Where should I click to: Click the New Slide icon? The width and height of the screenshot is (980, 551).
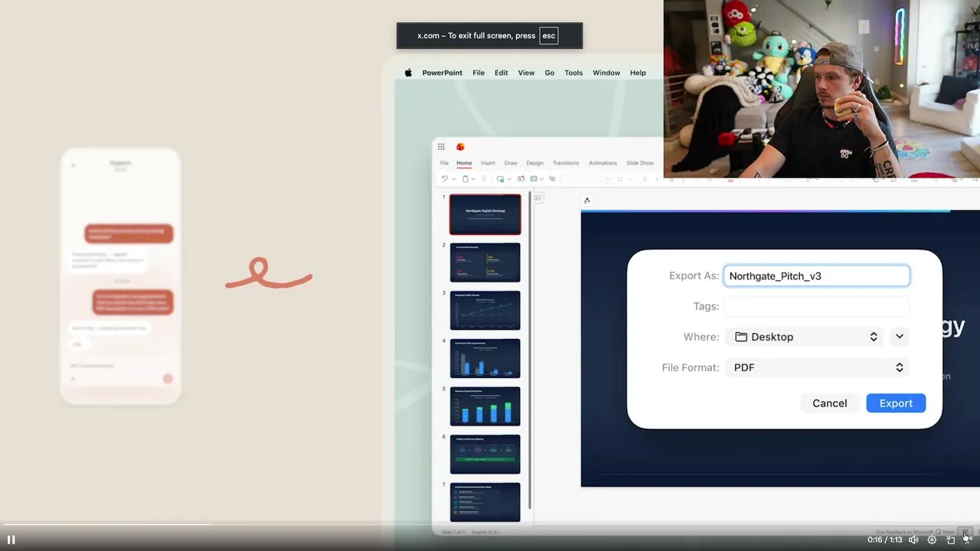(x=500, y=179)
